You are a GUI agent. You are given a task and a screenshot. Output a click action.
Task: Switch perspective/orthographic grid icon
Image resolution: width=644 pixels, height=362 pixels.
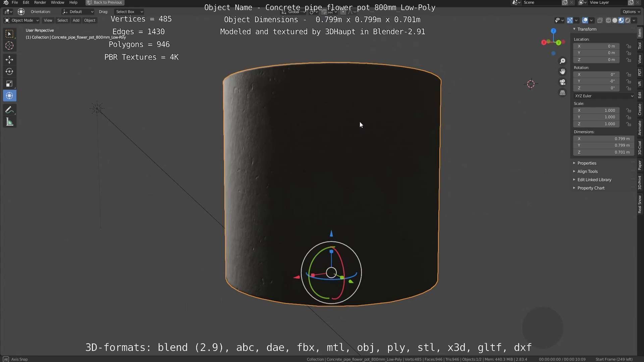[x=562, y=93]
